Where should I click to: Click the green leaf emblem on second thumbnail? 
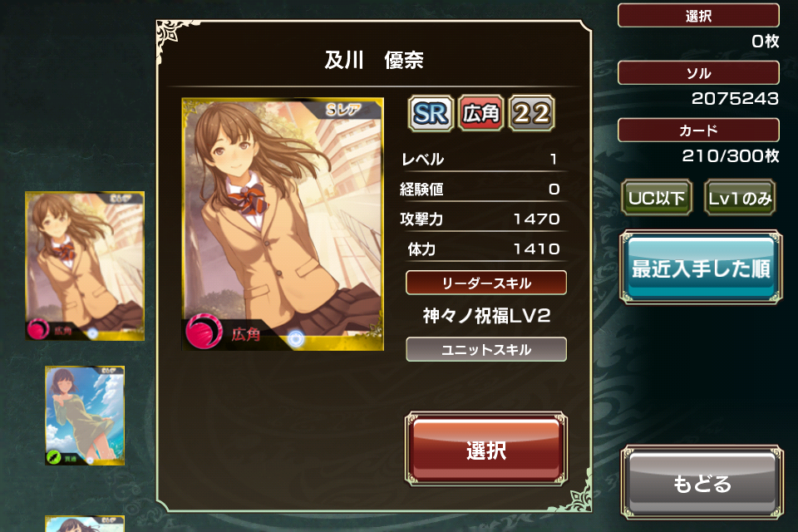tap(54, 456)
